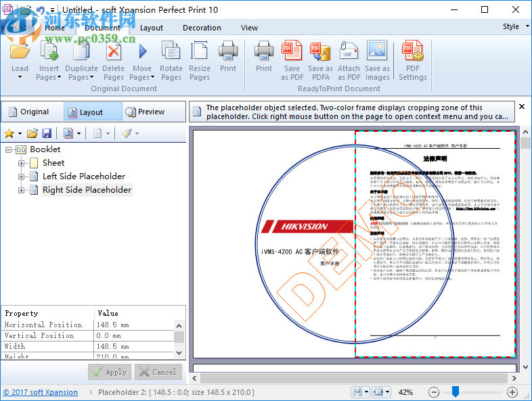Click the page layout icon in panel toolbar
The height and width of the screenshot is (401, 532).
click(x=68, y=133)
